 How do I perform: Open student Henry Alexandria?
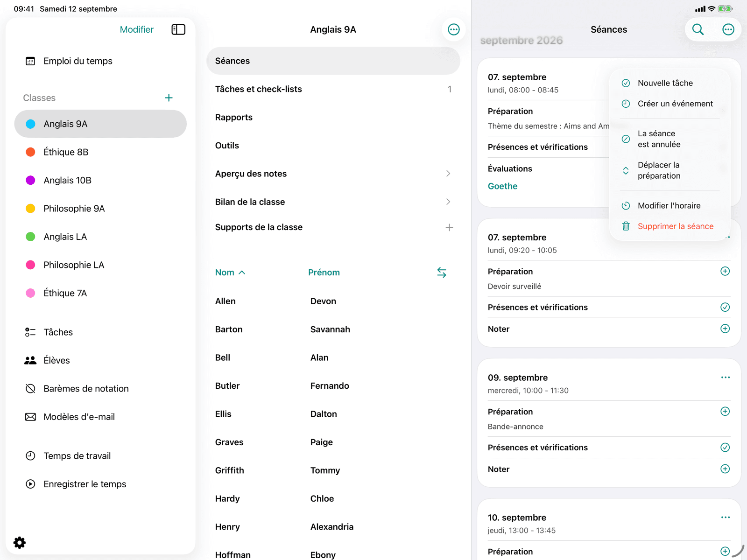click(333, 527)
